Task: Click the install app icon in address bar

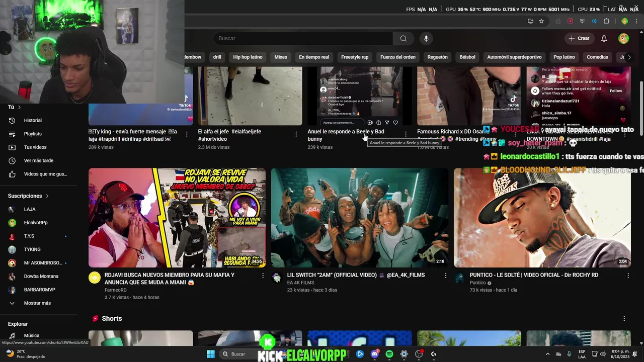Action: (x=530, y=21)
